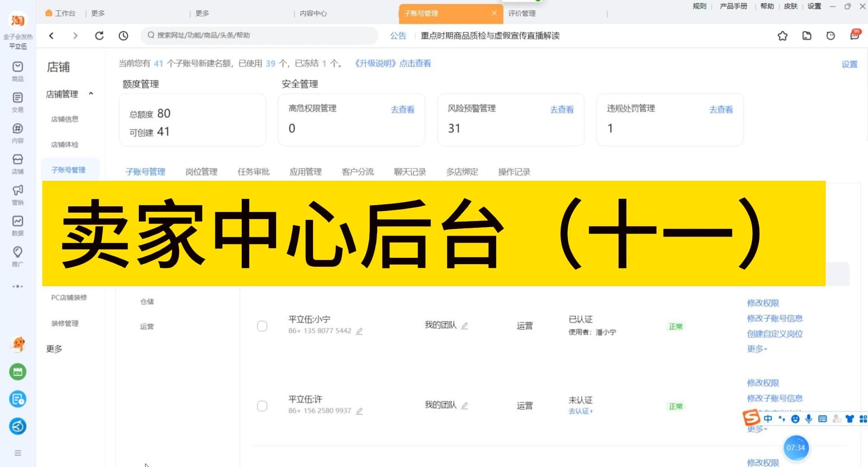Edit 我的团队 for 平立伍:许 row
This screenshot has height=467, width=868.
465,406
